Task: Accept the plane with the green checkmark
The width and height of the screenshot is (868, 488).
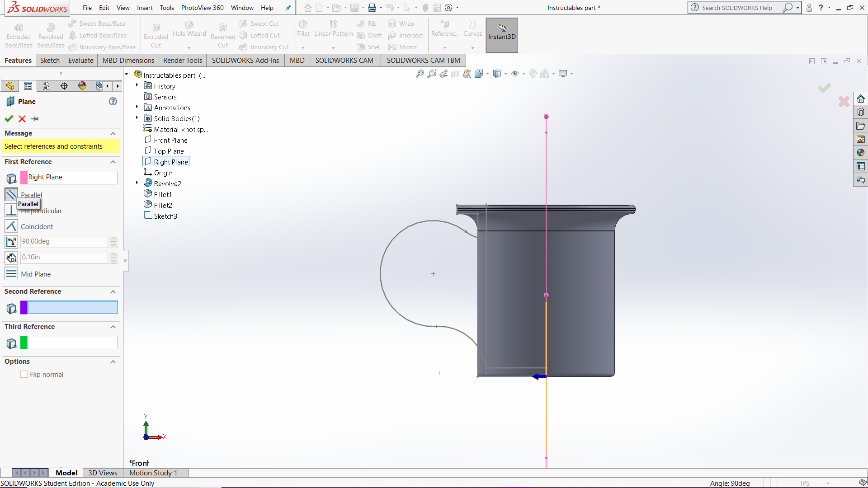Action: [x=9, y=118]
